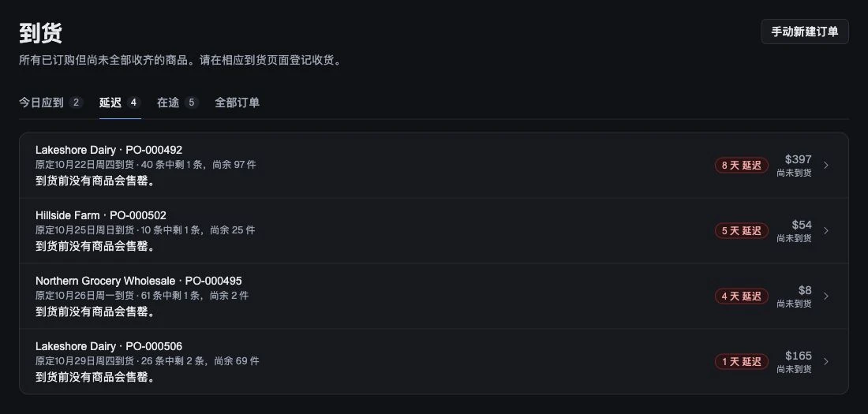Viewport: 868px width, 414px height.
Task: Click the 手动新建订单 button
Action: [x=804, y=32]
